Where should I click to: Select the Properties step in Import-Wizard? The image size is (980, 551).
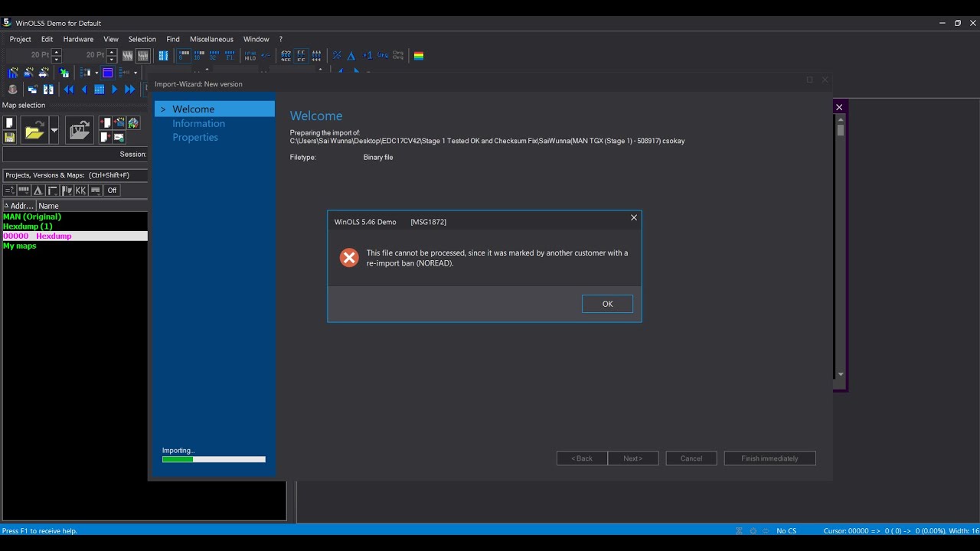[x=195, y=137]
